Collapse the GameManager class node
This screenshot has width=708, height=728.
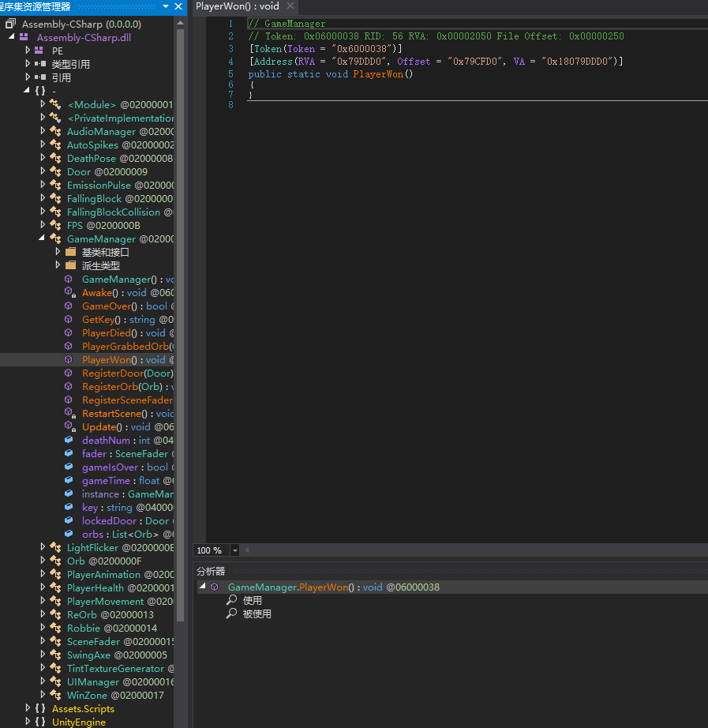coord(43,238)
